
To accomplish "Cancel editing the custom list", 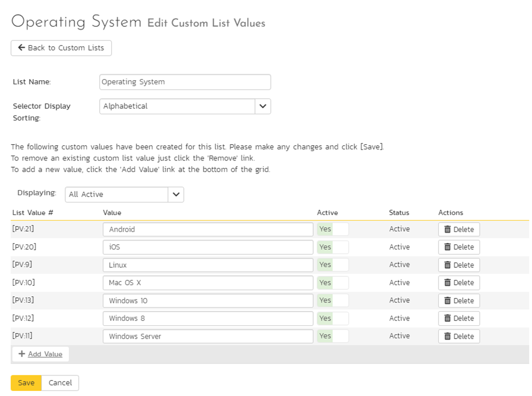I will [x=60, y=383].
